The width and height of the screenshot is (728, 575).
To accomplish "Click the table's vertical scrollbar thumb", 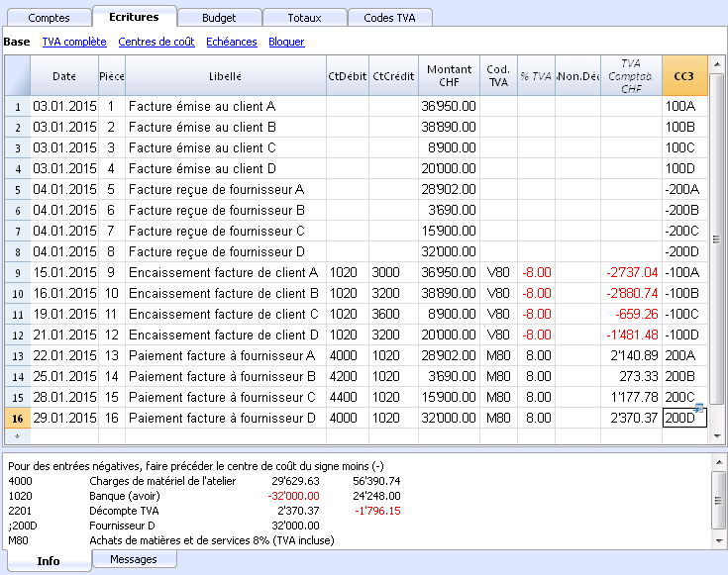I will [x=717, y=239].
